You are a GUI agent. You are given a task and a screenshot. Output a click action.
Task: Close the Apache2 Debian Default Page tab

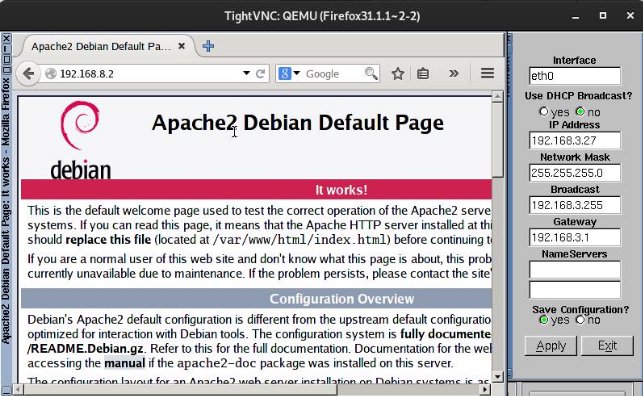[x=181, y=46]
